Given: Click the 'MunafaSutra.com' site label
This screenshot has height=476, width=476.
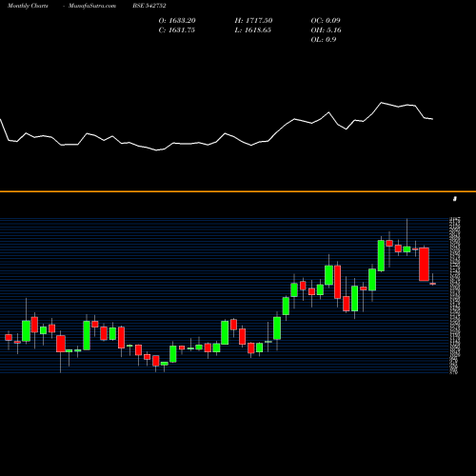Looking at the screenshot, I should tap(92, 6).
